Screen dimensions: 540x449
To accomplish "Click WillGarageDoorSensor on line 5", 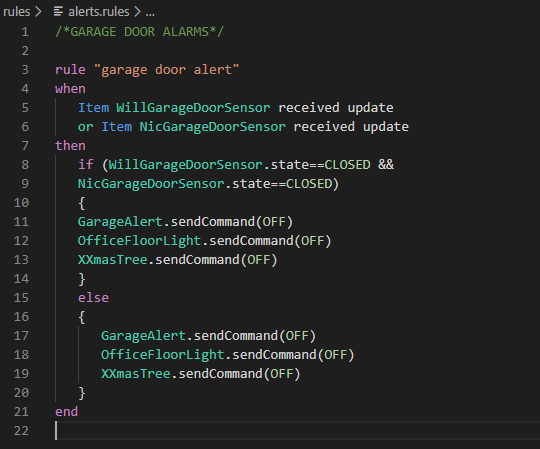I will [x=193, y=108].
